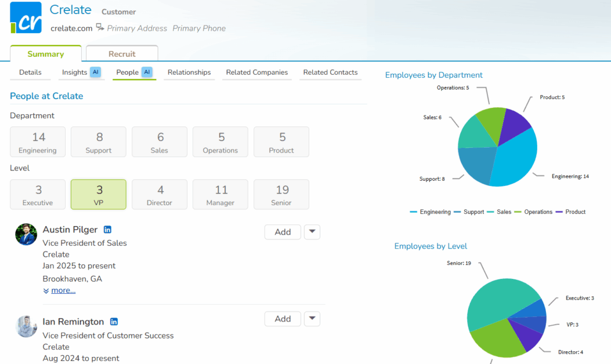Open dropdown arrow next to Austin Pilger's Add
Screen dimensions: 611x364
[x=312, y=232]
